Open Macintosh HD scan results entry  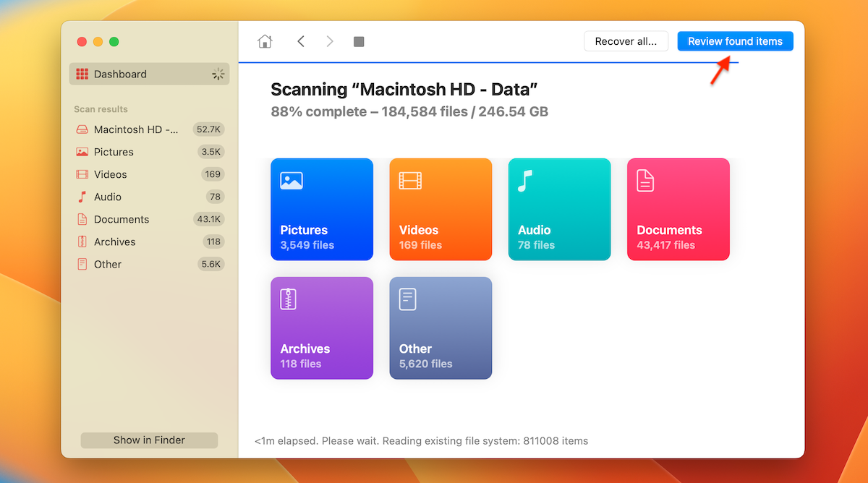[150, 129]
